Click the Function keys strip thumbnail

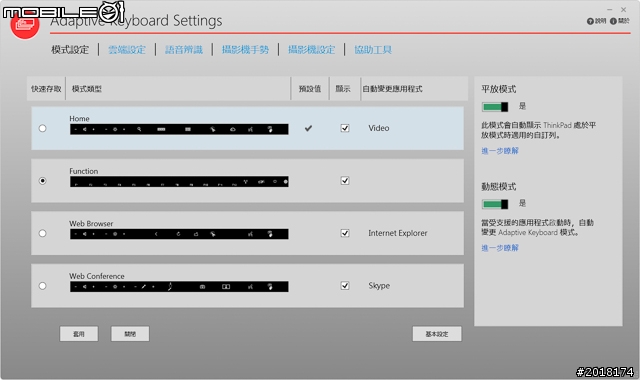coord(179,182)
